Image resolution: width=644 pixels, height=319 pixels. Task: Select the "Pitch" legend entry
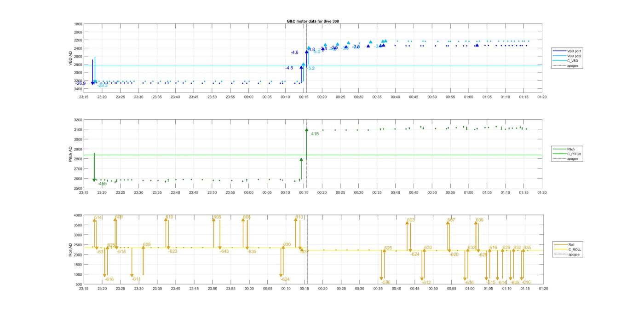click(x=563, y=149)
